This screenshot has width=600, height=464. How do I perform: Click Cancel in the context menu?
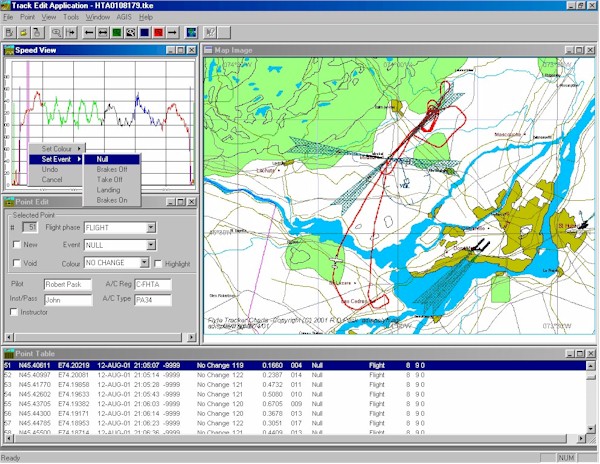(52, 179)
